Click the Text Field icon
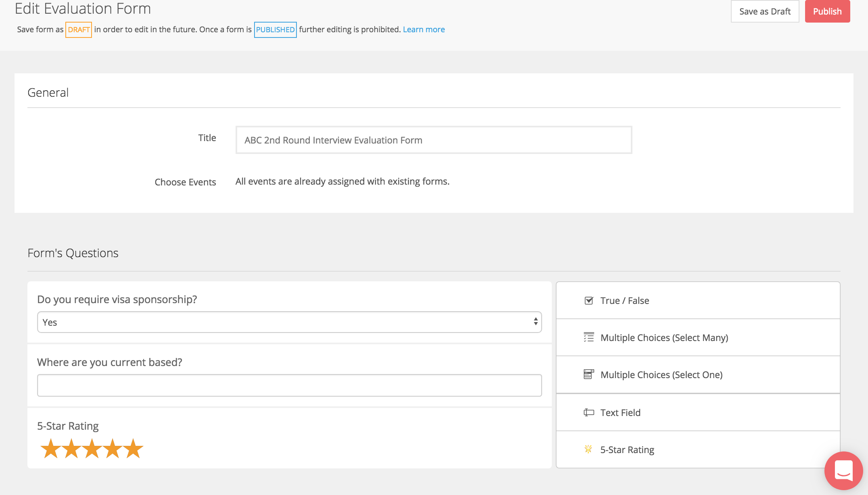Screen dimensions: 868x495 588,412
